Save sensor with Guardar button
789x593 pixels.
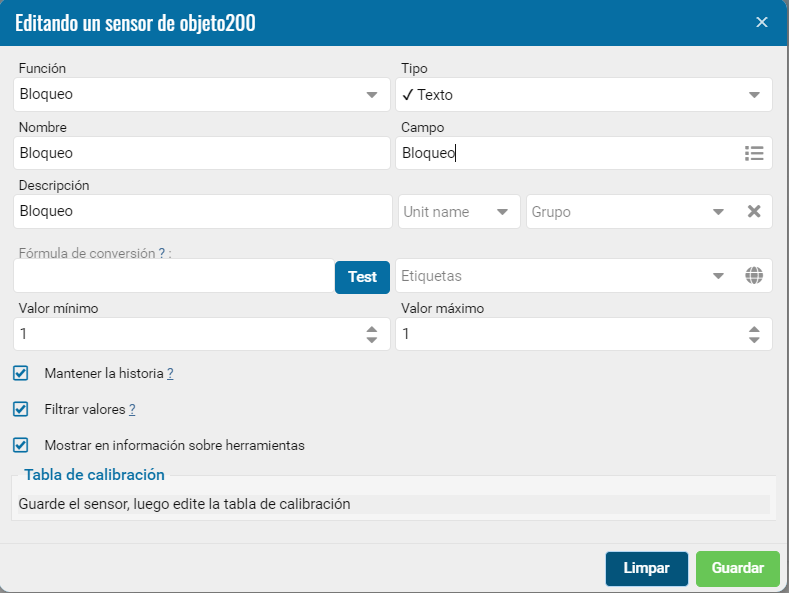(x=738, y=569)
